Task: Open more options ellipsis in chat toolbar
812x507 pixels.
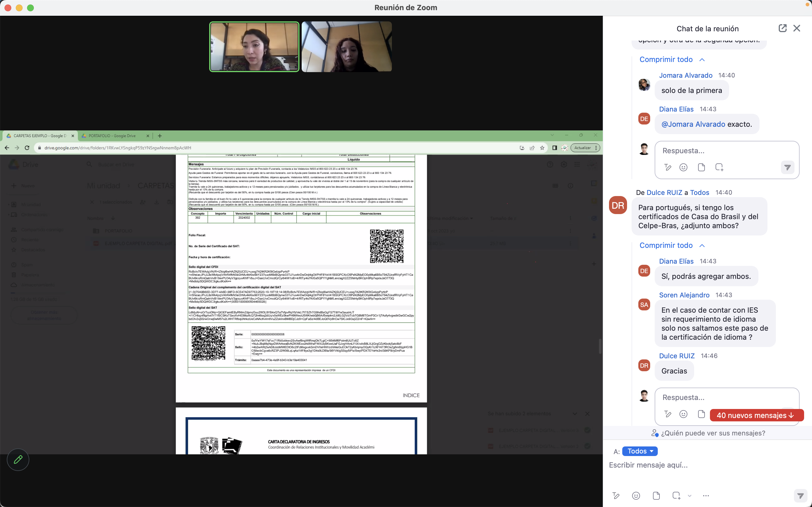Action: tap(706, 496)
